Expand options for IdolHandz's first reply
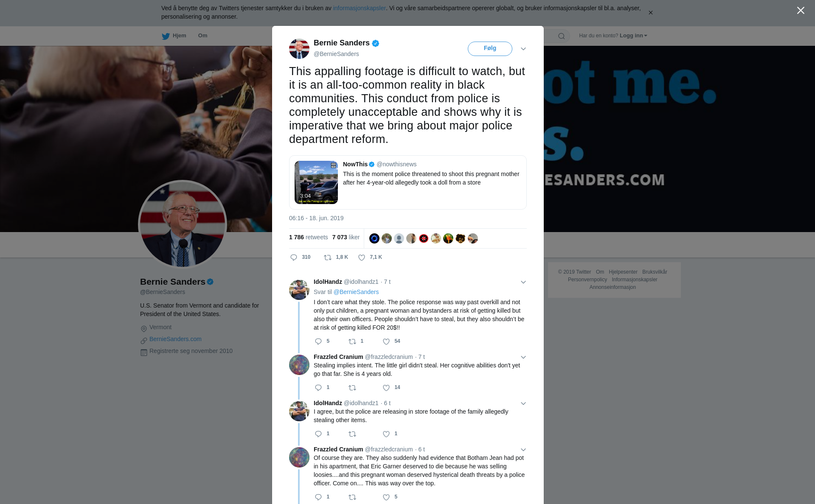 [523, 282]
